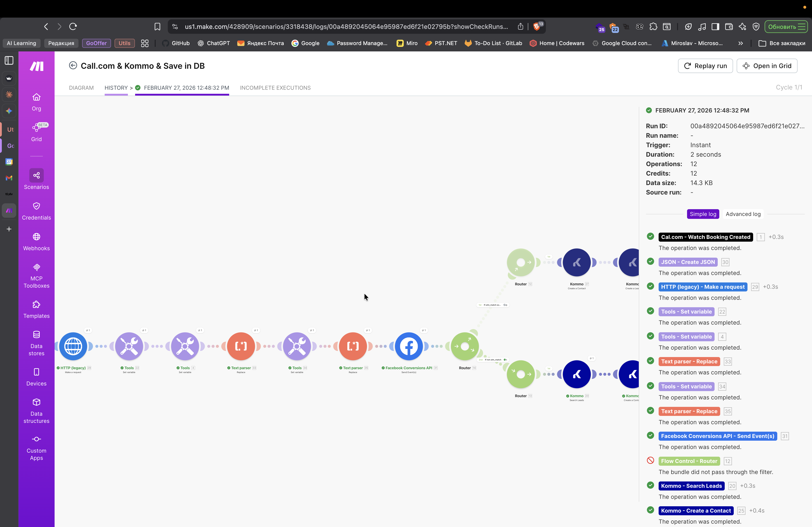Select the Kommo Search Leads module
Viewport: 812px width, 527px height.
coord(576,374)
